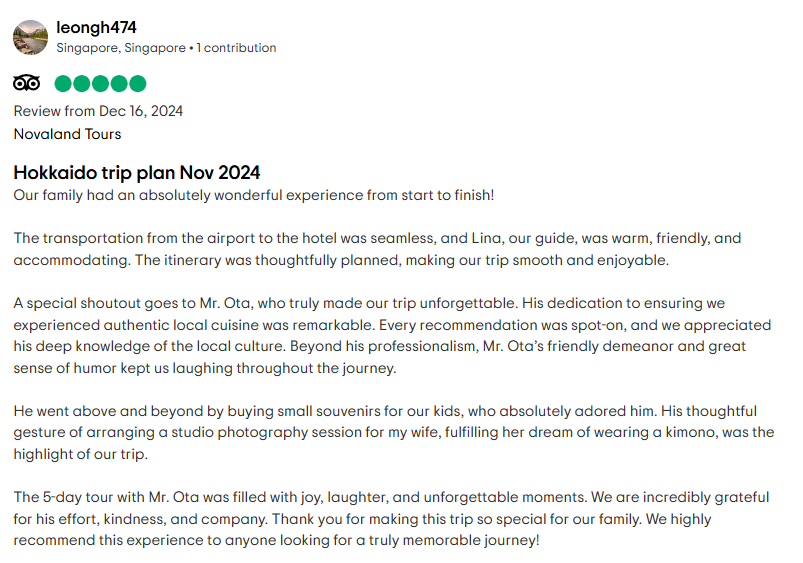Click the final sentence recommending this experience

(277, 540)
